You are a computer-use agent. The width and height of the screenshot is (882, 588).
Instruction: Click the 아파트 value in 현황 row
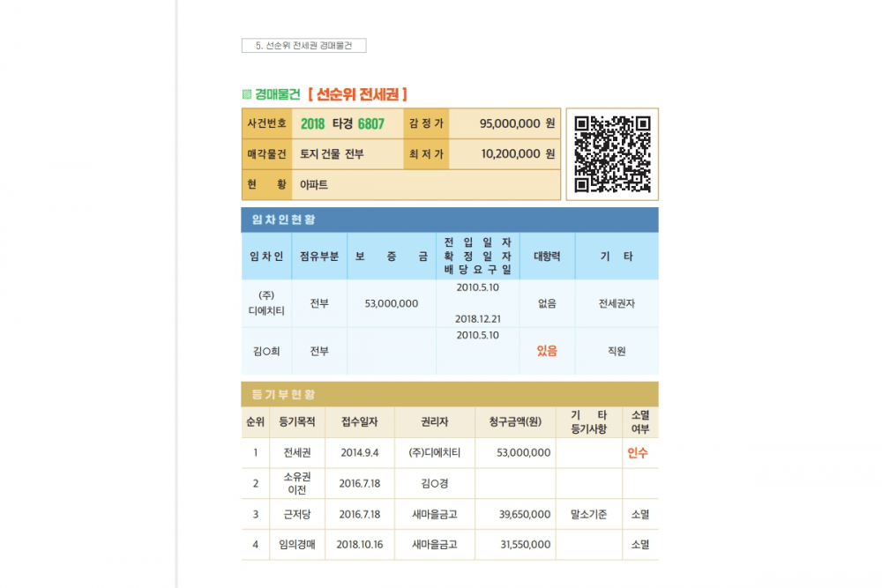tap(313, 184)
